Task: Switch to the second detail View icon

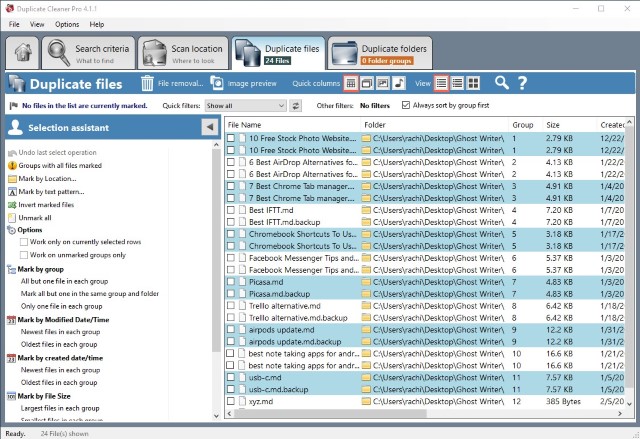Action: (x=457, y=83)
